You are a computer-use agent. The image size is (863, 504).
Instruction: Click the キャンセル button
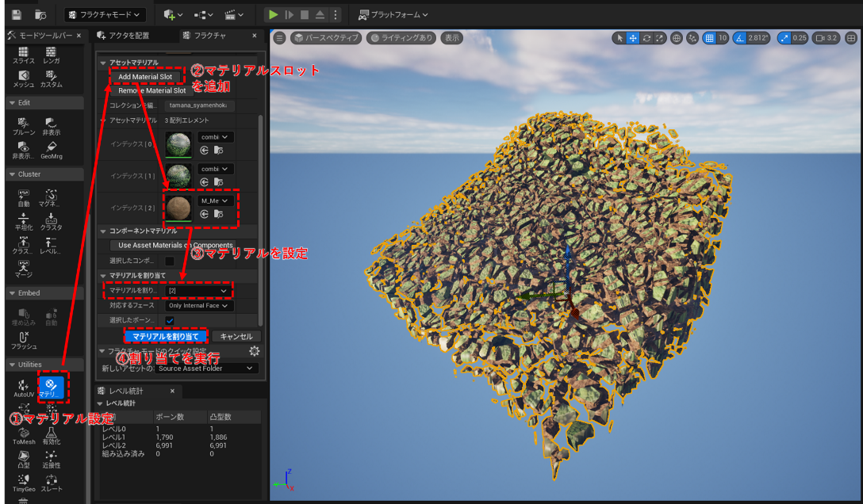[x=236, y=337]
